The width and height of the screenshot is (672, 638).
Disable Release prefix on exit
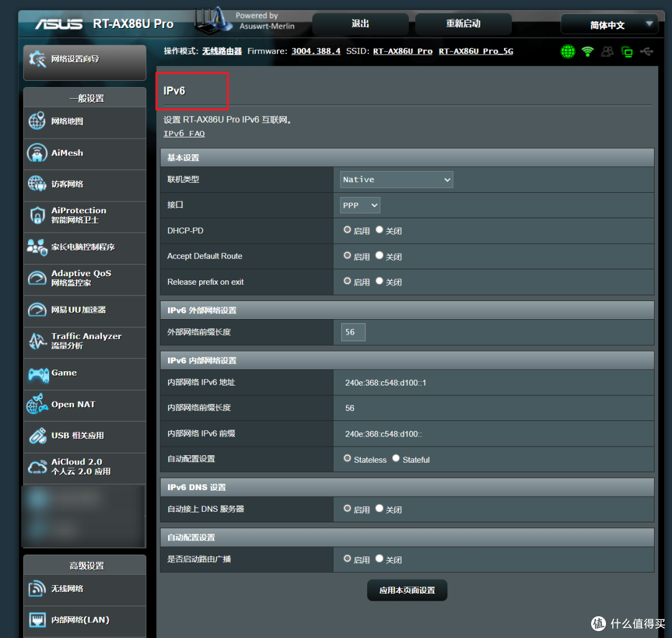pyautogui.click(x=380, y=281)
